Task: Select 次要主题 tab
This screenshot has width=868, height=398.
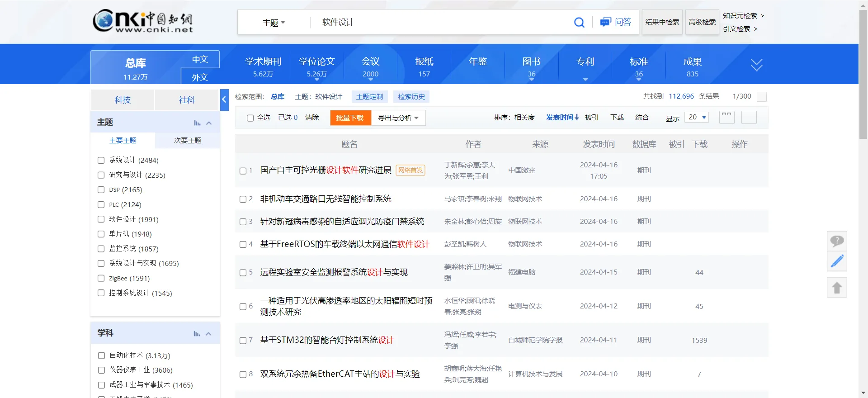Action: pos(188,141)
